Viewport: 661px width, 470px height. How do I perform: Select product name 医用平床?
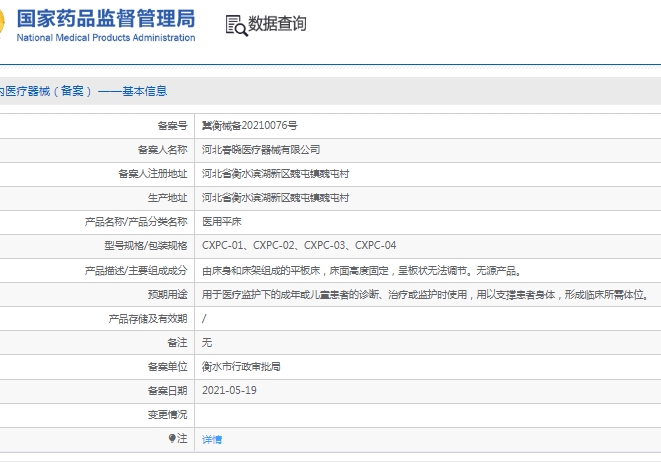[x=222, y=222]
